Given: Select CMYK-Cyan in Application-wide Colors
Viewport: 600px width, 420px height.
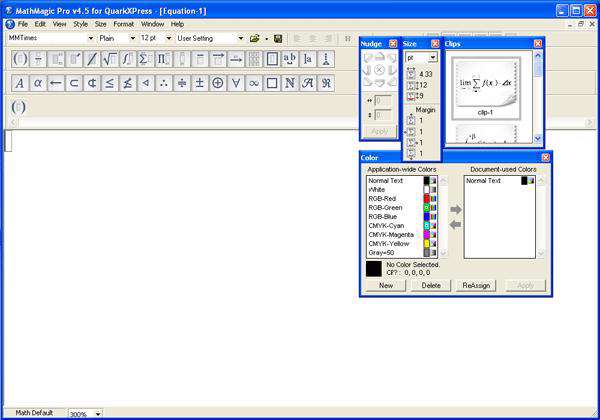Looking at the screenshot, I should (x=402, y=226).
